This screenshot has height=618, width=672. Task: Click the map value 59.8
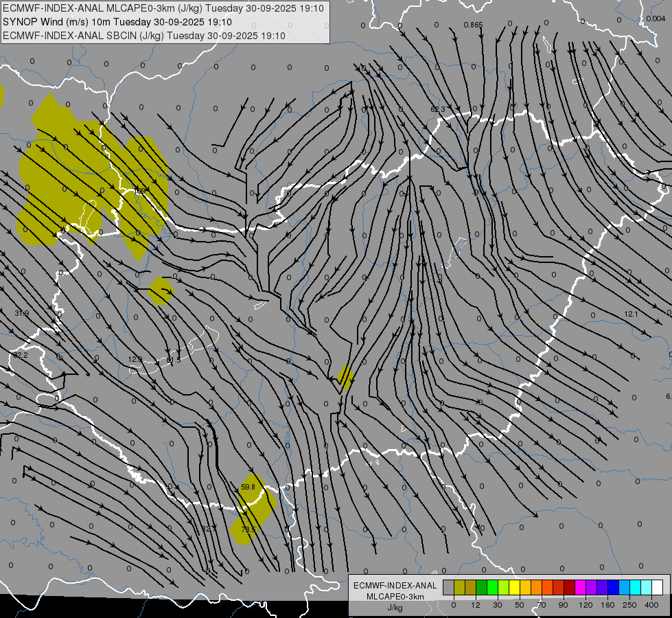click(x=248, y=487)
